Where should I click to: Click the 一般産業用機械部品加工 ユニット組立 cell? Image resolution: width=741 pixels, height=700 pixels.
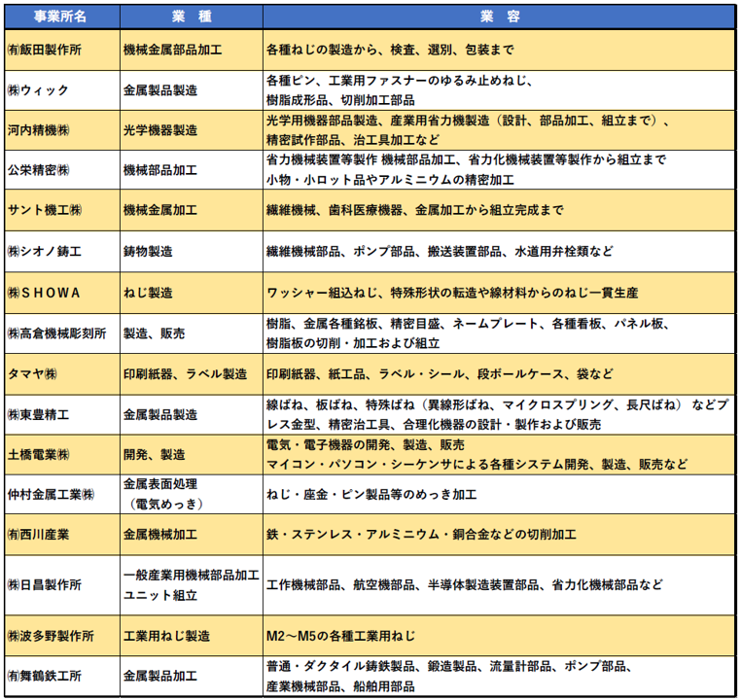tap(192, 585)
